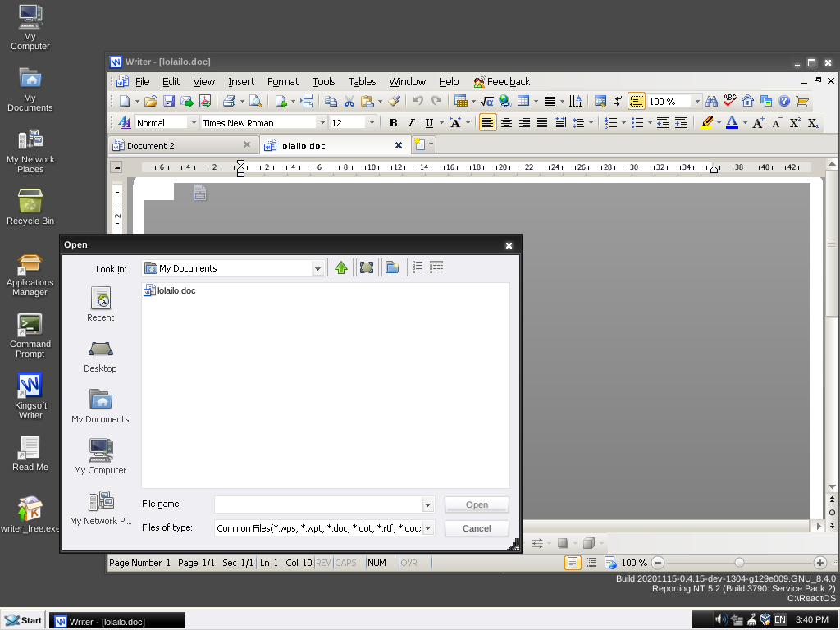
Task: Select lolailo.doc in file list
Action: click(170, 290)
